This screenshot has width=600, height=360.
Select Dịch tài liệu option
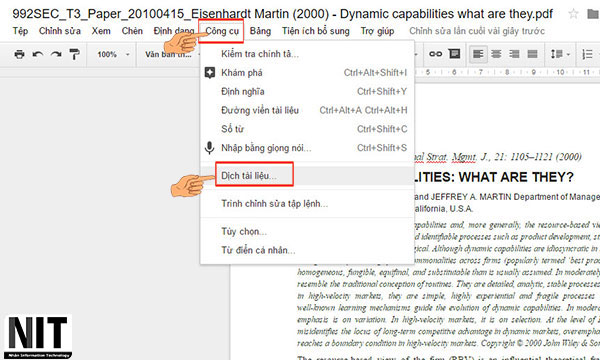click(x=307, y=176)
